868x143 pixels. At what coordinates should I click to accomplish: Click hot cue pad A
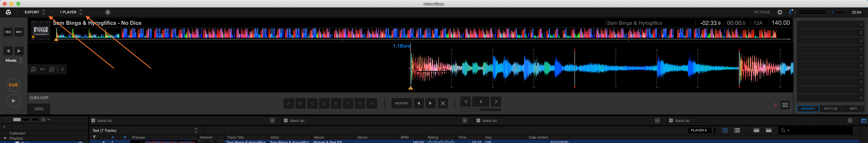288,104
